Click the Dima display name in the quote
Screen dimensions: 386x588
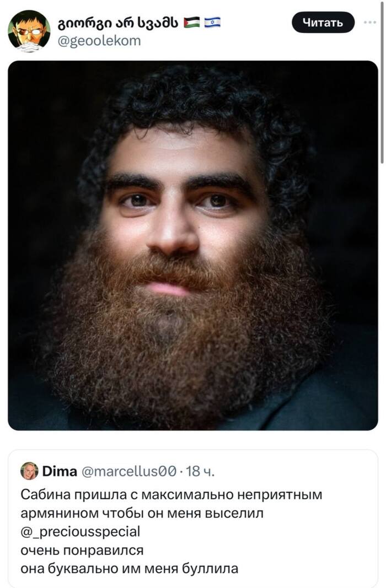(x=60, y=471)
